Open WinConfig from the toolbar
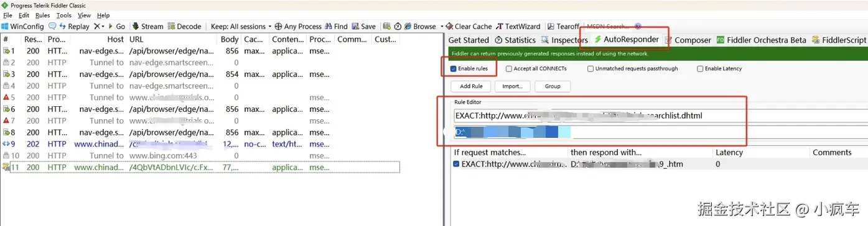 22,27
